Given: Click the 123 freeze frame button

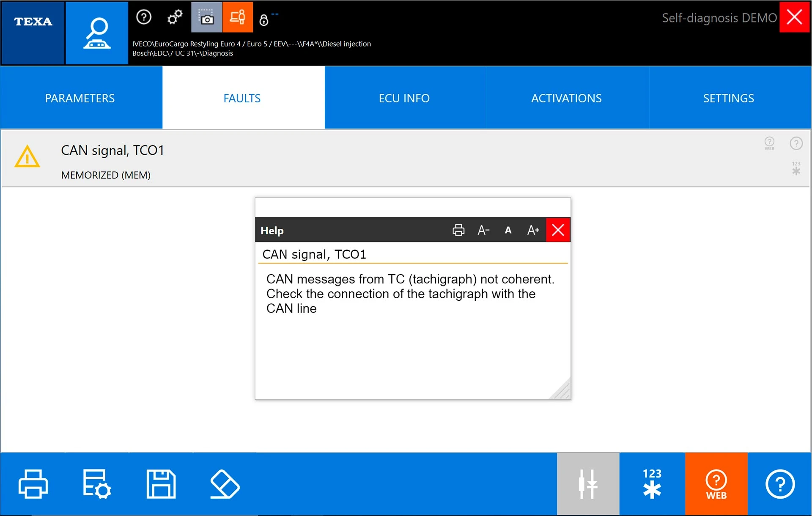Looking at the screenshot, I should [652, 484].
